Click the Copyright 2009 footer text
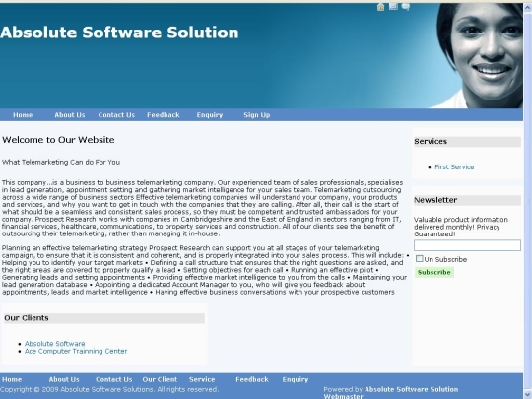 pyautogui.click(x=109, y=389)
